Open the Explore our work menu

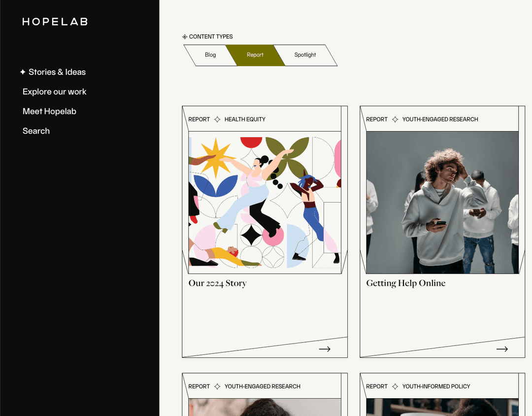tap(54, 92)
